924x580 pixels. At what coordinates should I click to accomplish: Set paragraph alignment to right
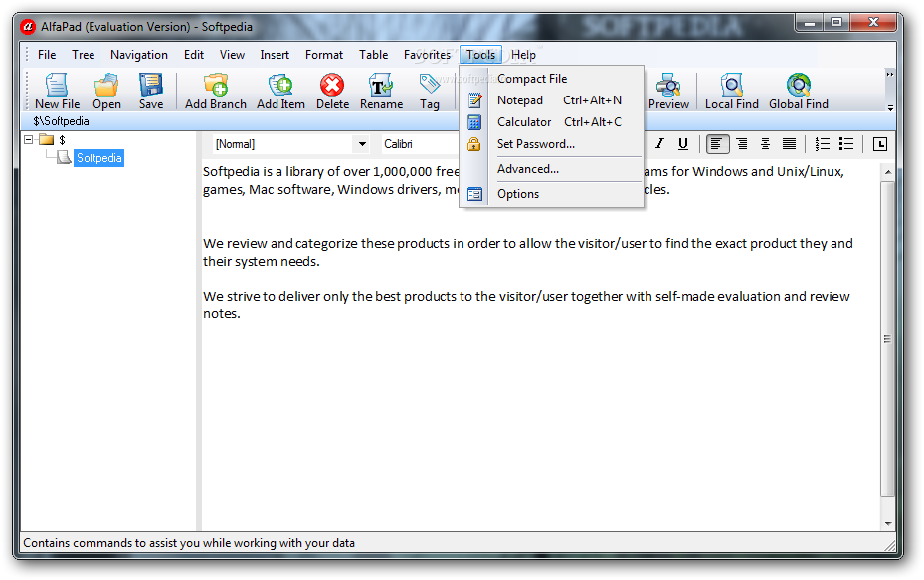[x=742, y=144]
